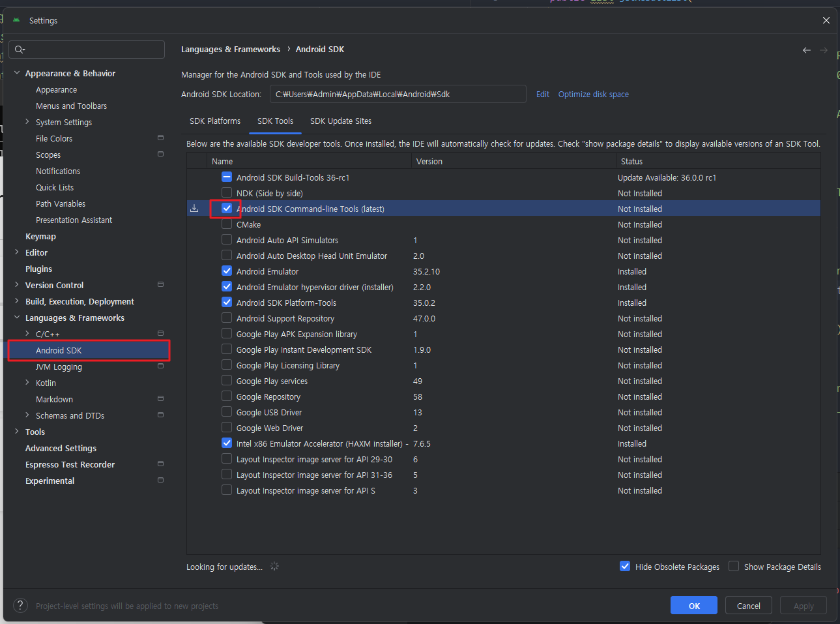The height and width of the screenshot is (624, 840).
Task: Expand the Editor section
Action: [17, 252]
